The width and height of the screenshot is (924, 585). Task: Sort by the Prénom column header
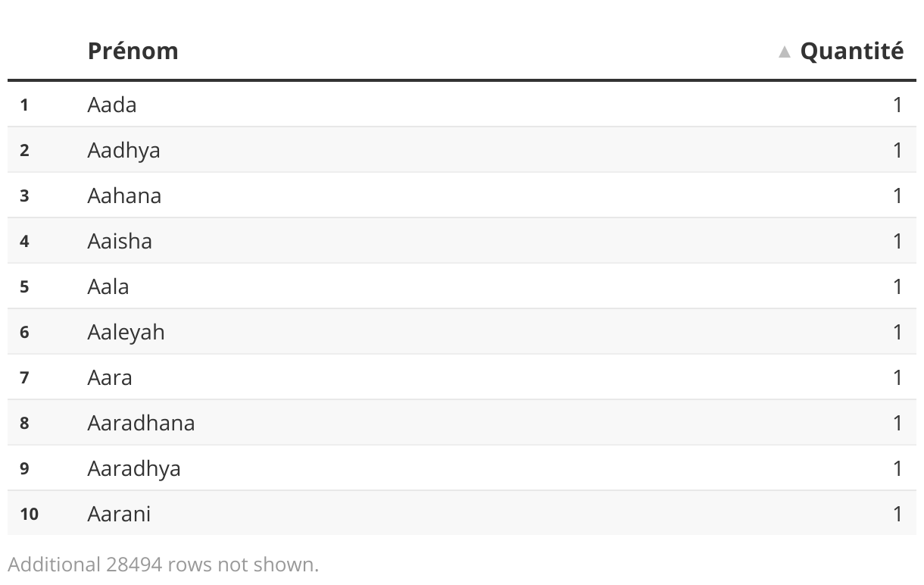(x=133, y=51)
